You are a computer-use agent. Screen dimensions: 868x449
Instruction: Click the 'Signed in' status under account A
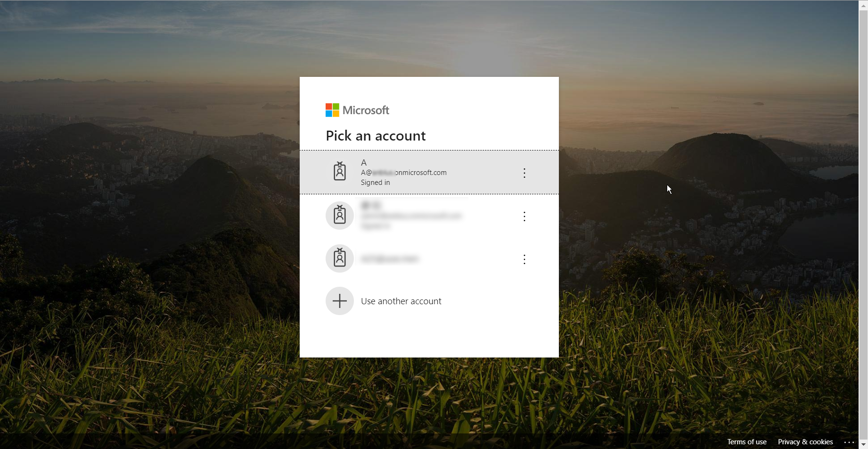pyautogui.click(x=375, y=183)
